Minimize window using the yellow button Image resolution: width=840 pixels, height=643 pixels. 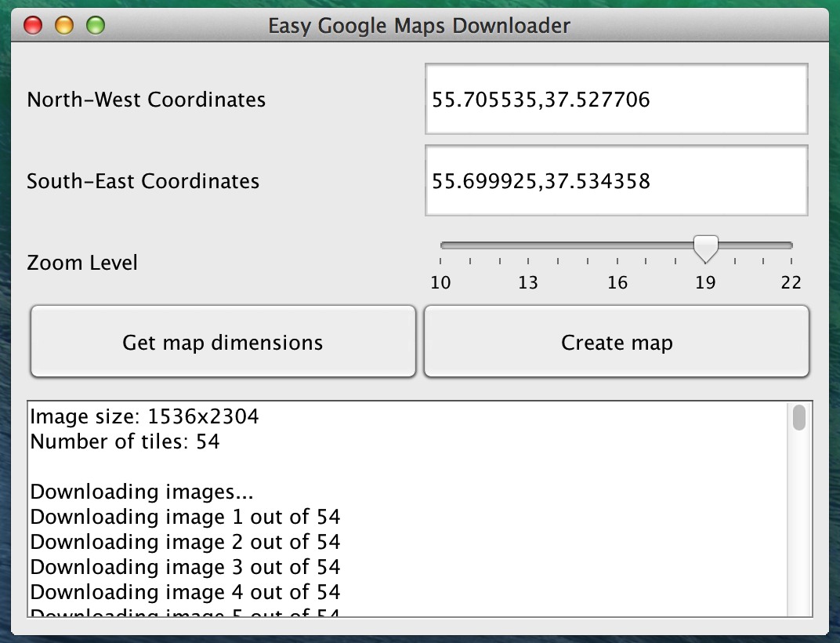click(64, 25)
